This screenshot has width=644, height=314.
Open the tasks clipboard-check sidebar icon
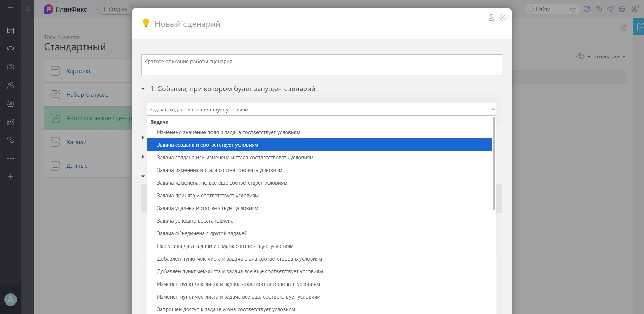click(11, 67)
